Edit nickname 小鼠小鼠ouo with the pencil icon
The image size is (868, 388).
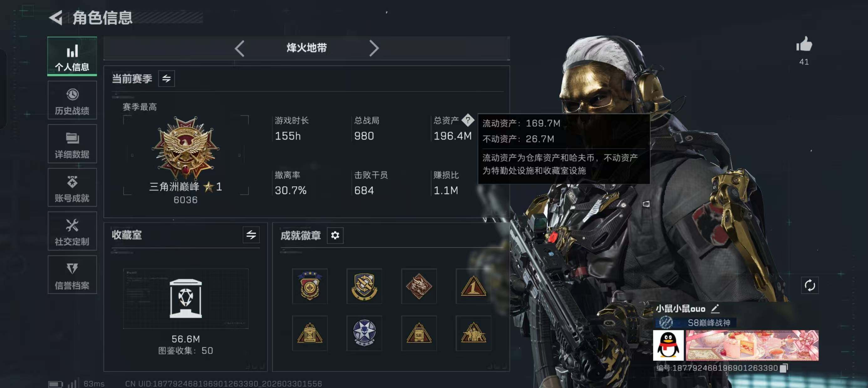coord(715,308)
